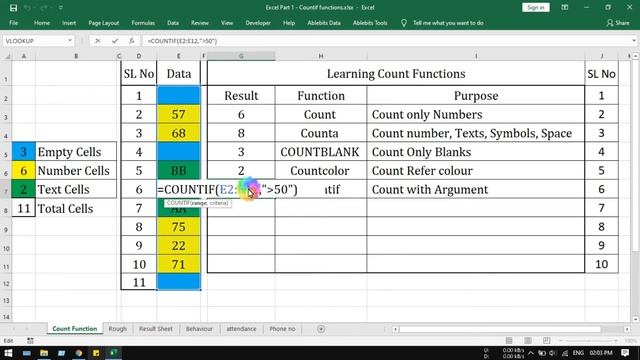The image size is (640, 360).
Task: Click the 'Learning Count Functions' title cell
Action: point(396,73)
